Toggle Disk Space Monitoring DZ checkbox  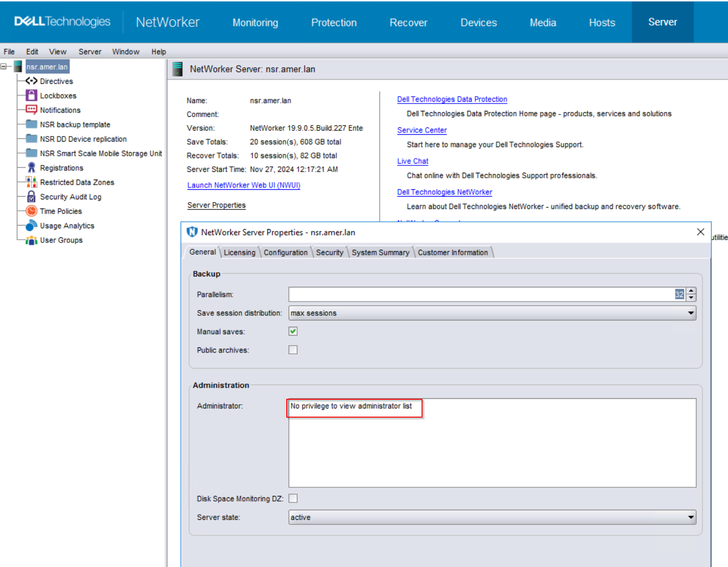coord(293,498)
